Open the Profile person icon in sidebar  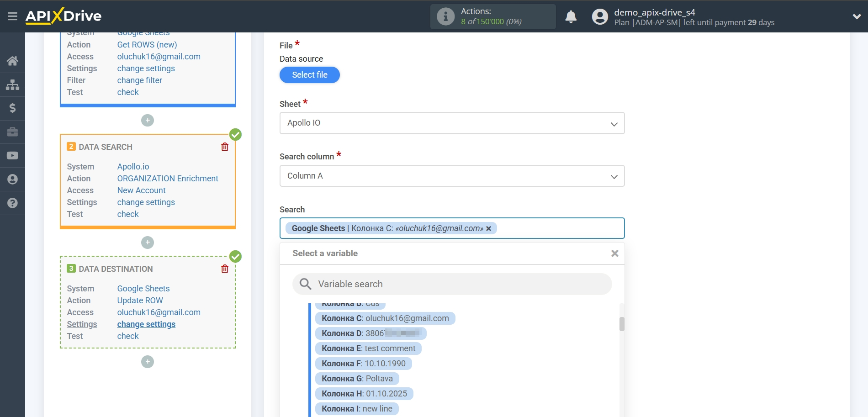[x=12, y=179]
